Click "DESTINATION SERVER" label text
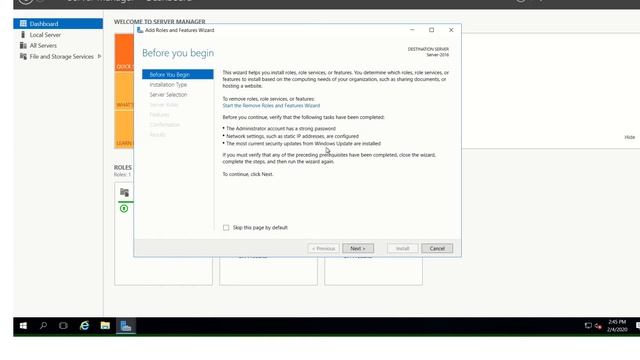640x360 pixels. coord(428,49)
